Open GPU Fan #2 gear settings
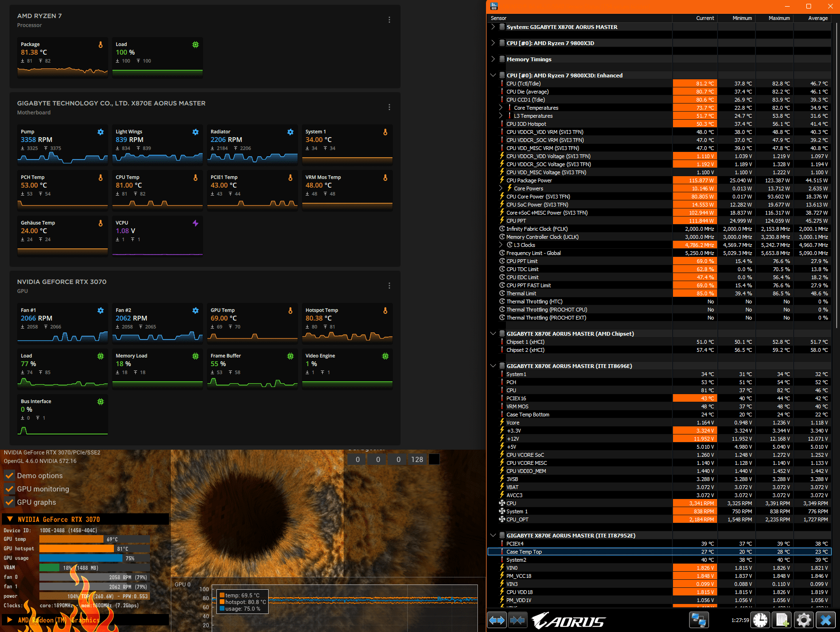Screen dimensions: 840x632 (x=196, y=311)
